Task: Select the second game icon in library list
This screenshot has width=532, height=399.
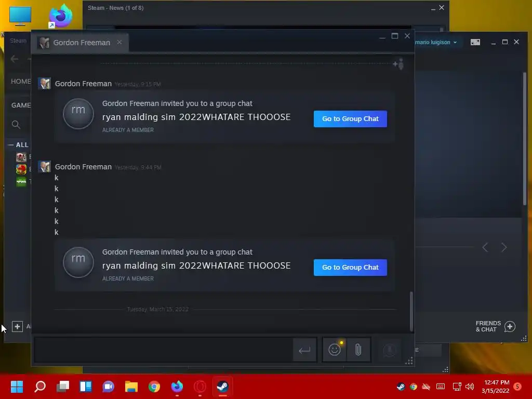Action: (x=21, y=169)
